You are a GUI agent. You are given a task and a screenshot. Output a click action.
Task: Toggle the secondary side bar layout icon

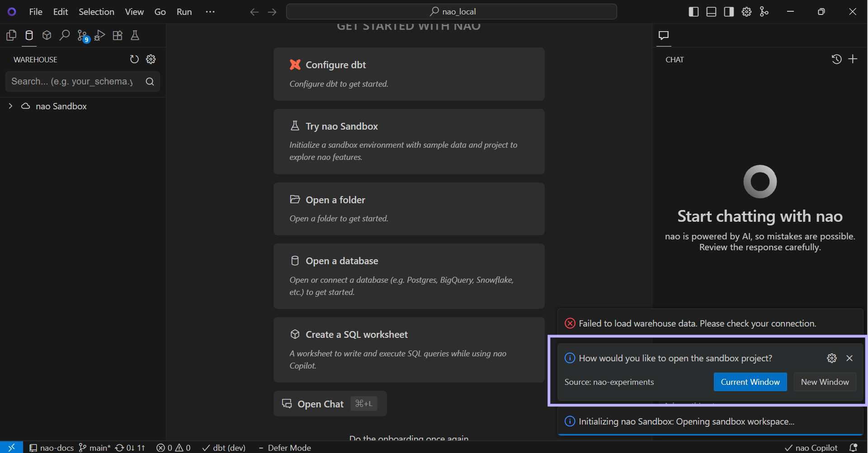coord(729,12)
